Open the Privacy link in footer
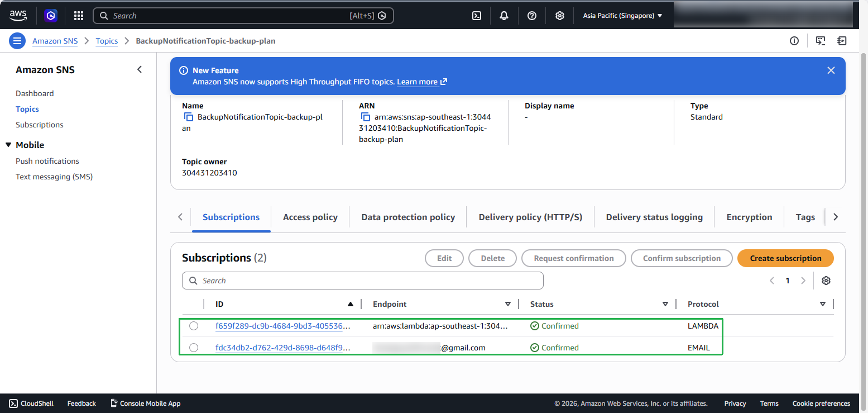 (x=735, y=403)
